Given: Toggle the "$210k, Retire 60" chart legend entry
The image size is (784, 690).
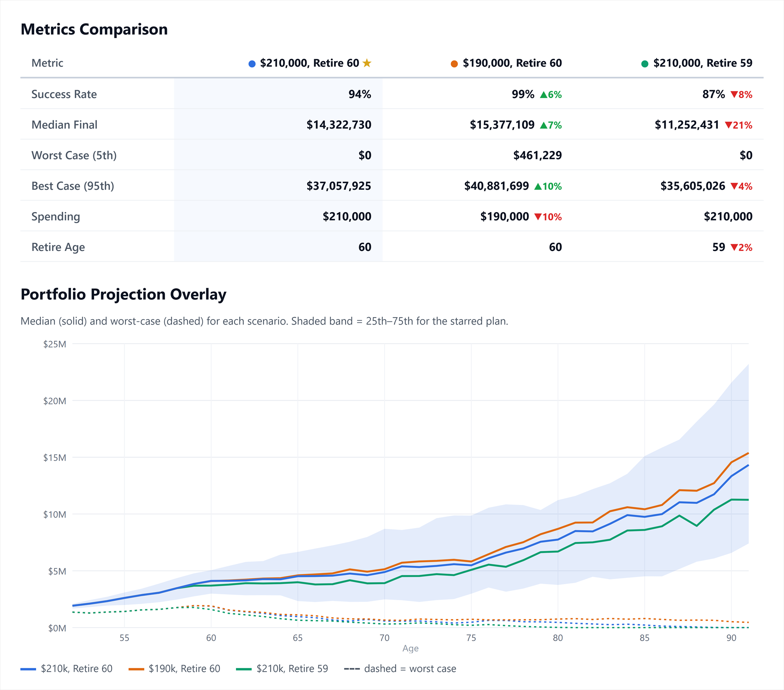Looking at the screenshot, I should pyautogui.click(x=67, y=668).
